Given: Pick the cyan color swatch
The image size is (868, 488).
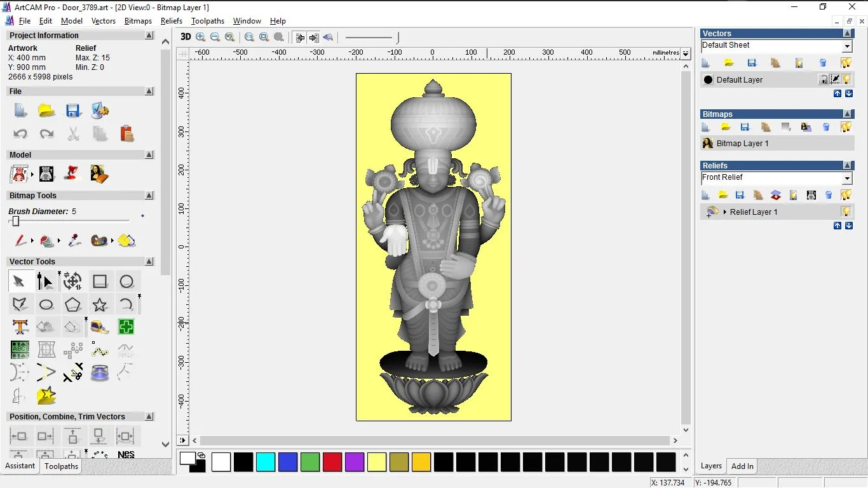Looking at the screenshot, I should pyautogui.click(x=266, y=462).
